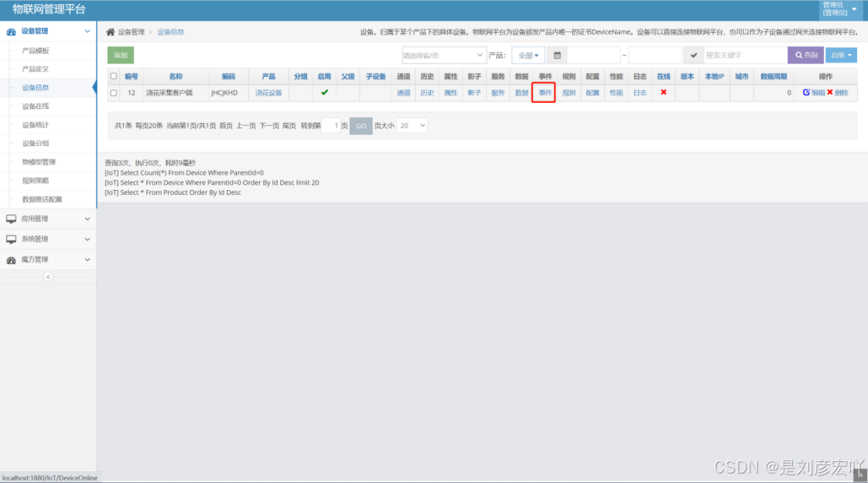
Task: Open the 产品 全部 dropdown
Action: (x=528, y=56)
